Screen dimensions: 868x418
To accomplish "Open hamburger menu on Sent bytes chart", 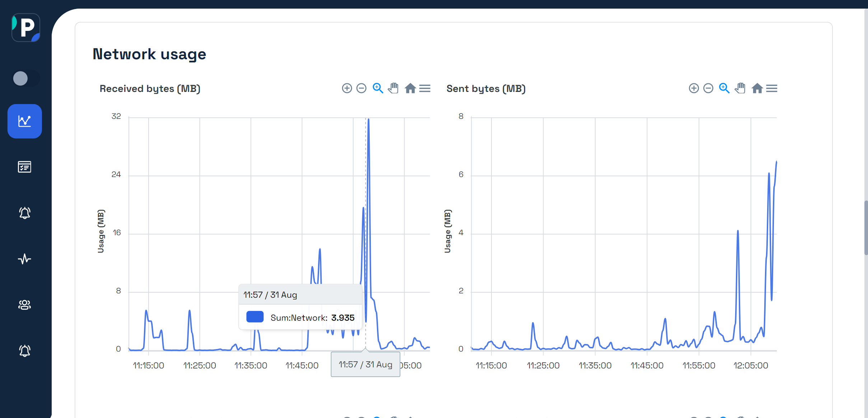I will click(772, 88).
